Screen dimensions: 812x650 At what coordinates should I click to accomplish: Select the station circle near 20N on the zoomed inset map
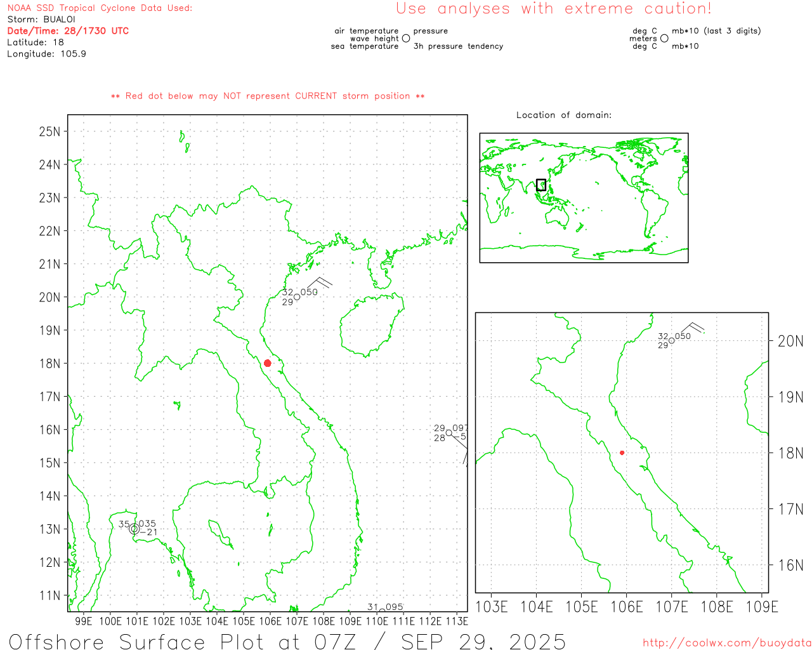(x=671, y=341)
